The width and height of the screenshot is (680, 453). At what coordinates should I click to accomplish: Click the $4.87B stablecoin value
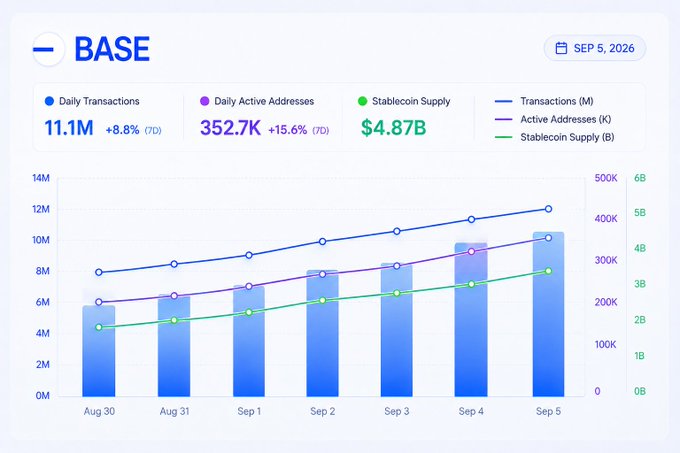click(393, 128)
